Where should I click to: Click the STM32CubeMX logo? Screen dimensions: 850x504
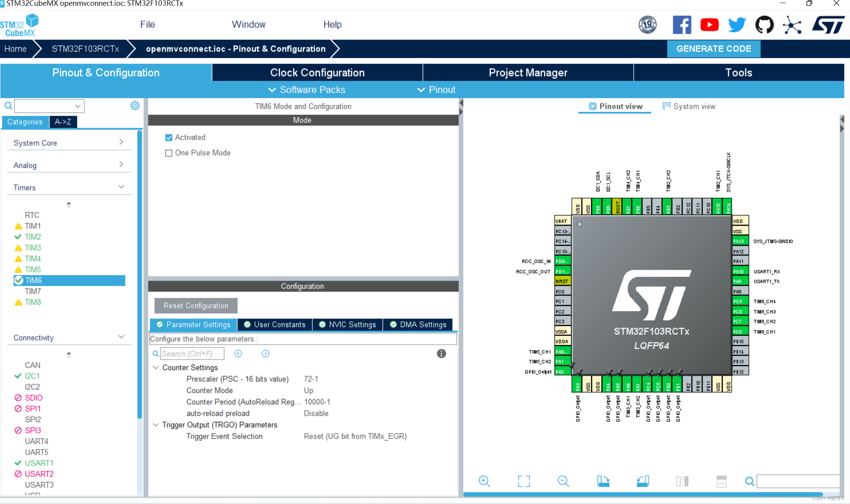20,25
